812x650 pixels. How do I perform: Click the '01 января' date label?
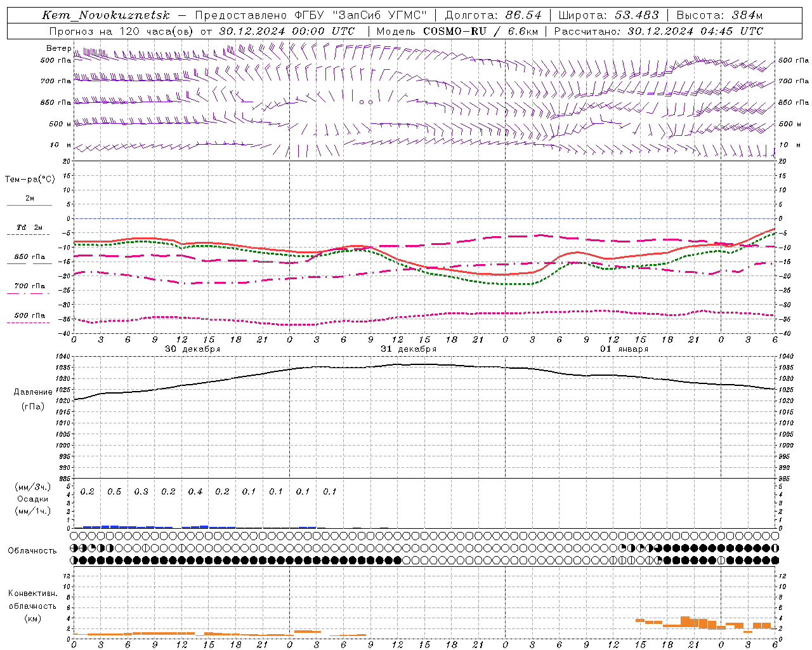pos(624,349)
